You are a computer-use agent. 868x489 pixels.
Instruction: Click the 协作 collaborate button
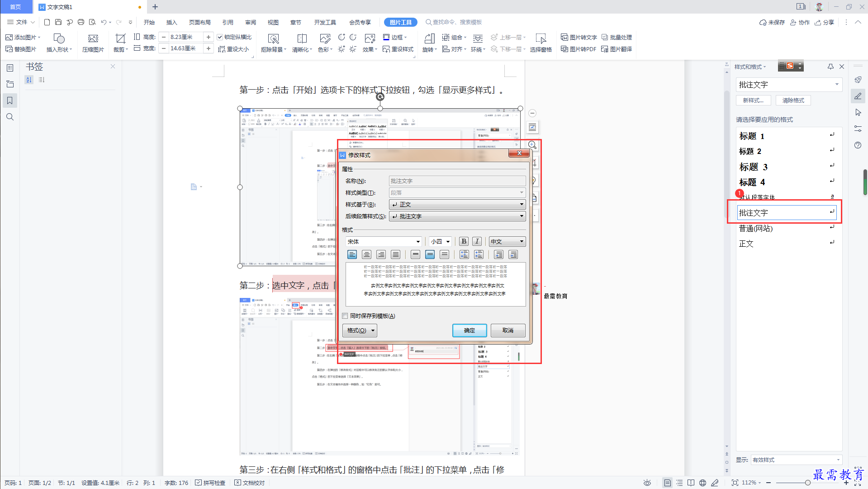[x=800, y=22]
